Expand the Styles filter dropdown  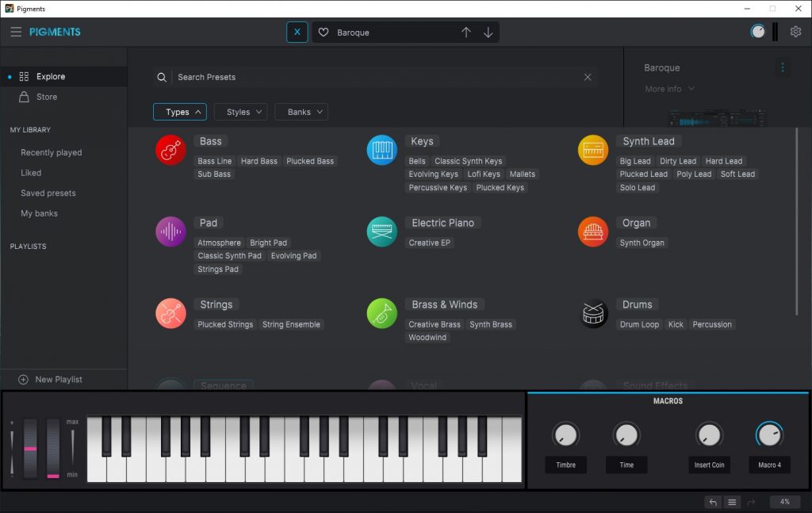point(241,112)
